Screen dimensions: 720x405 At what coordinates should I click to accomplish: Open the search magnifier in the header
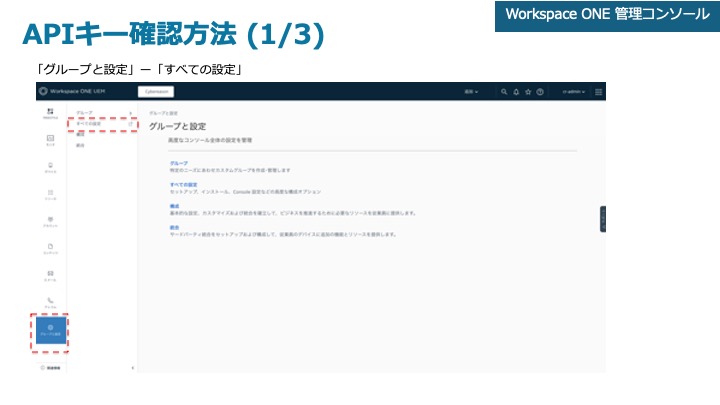coord(504,92)
